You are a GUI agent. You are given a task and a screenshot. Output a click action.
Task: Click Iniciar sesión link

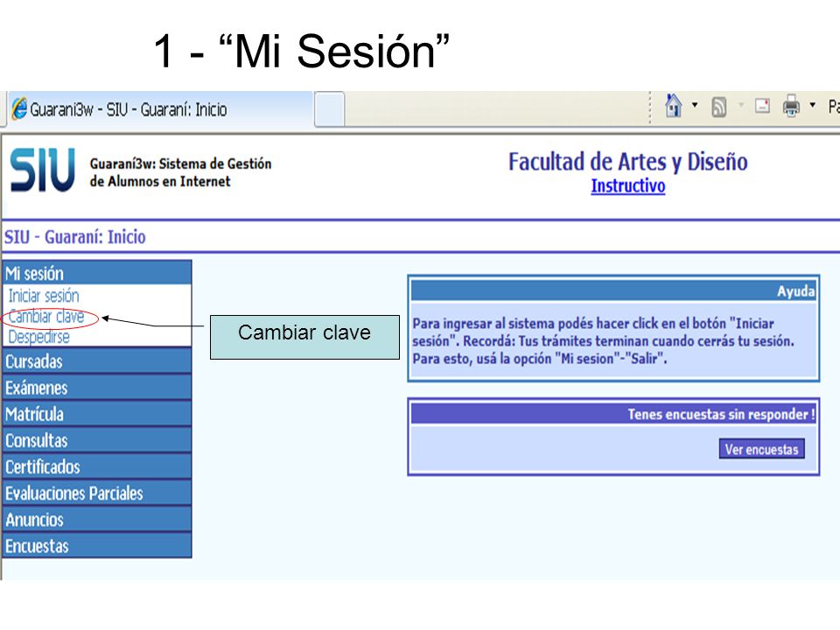[x=44, y=296]
